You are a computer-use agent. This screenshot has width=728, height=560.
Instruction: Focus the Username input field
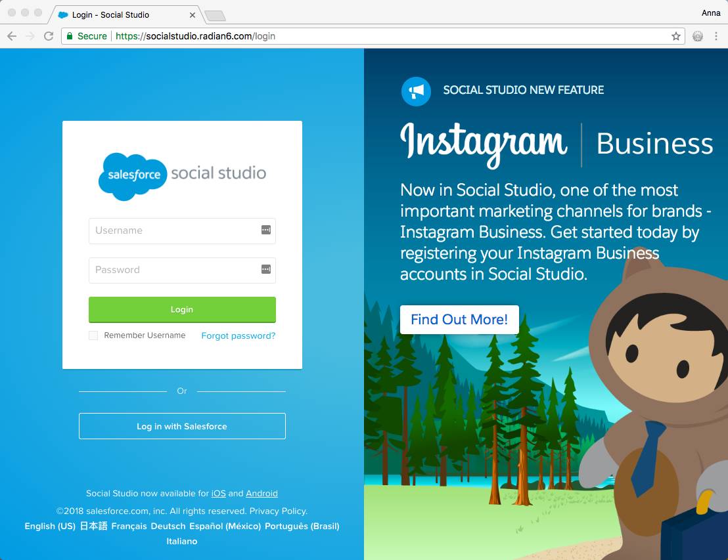[182, 230]
